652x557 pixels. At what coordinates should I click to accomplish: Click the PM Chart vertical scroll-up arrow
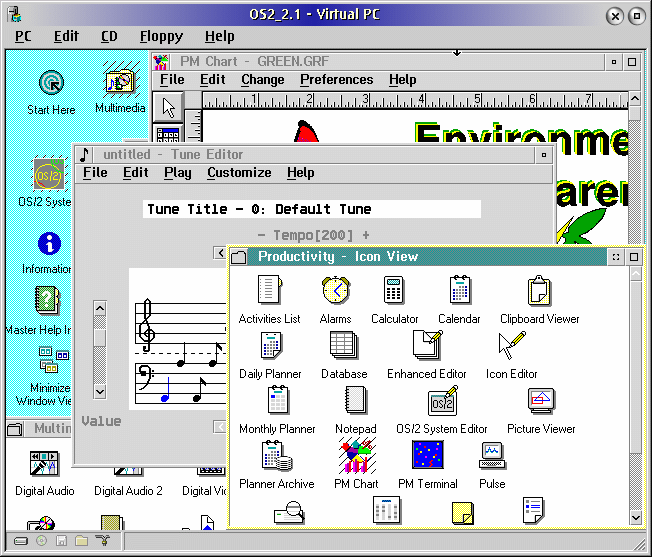click(x=635, y=99)
